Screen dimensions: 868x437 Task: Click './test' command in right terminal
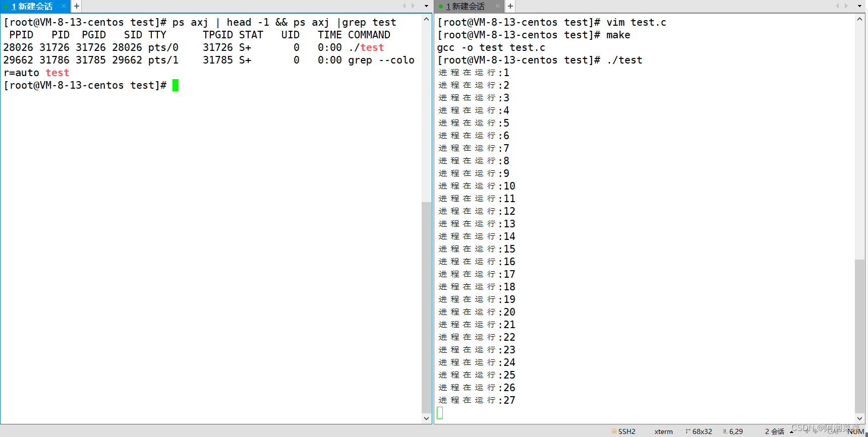pyautogui.click(x=624, y=60)
